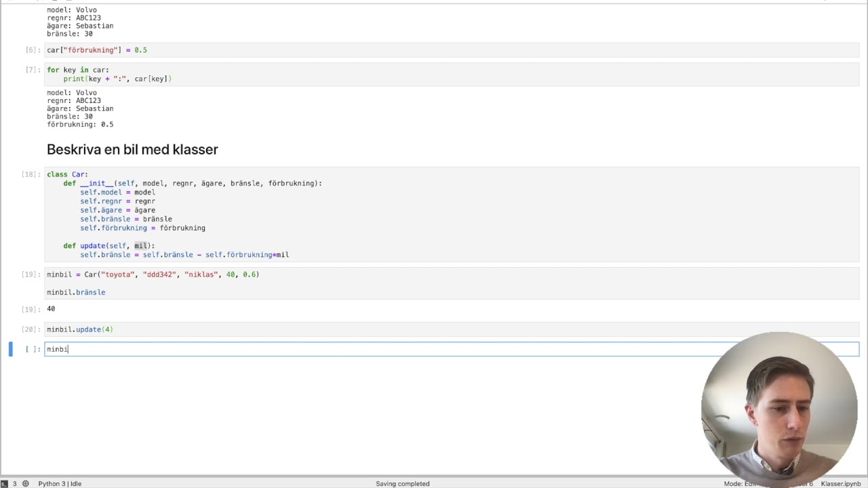Click into the active cell containing "minbi"
The image size is (868, 488).
452,349
